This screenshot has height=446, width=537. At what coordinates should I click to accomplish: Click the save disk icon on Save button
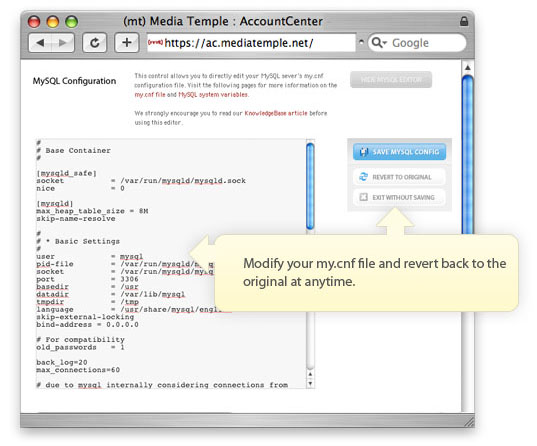tap(364, 152)
